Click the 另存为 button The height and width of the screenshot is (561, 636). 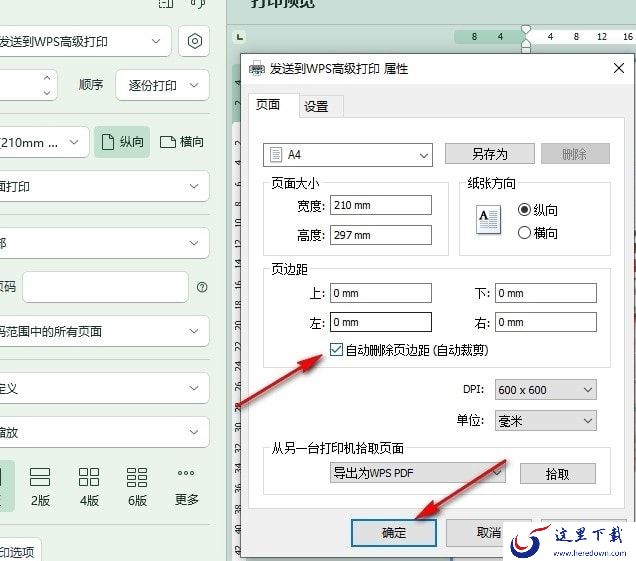(x=490, y=154)
